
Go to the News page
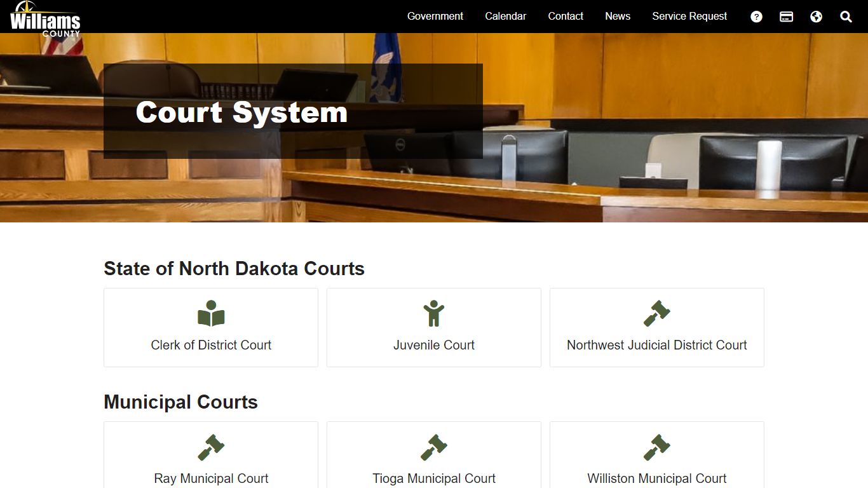click(x=618, y=17)
